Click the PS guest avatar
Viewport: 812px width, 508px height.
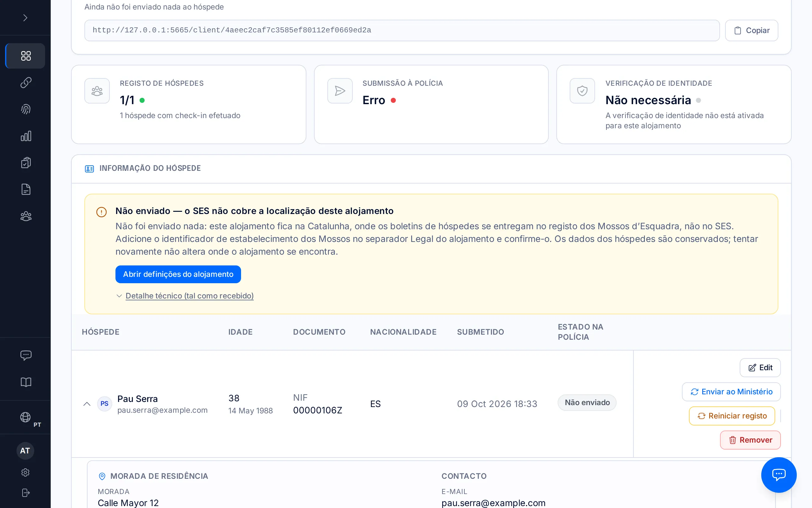(x=104, y=404)
